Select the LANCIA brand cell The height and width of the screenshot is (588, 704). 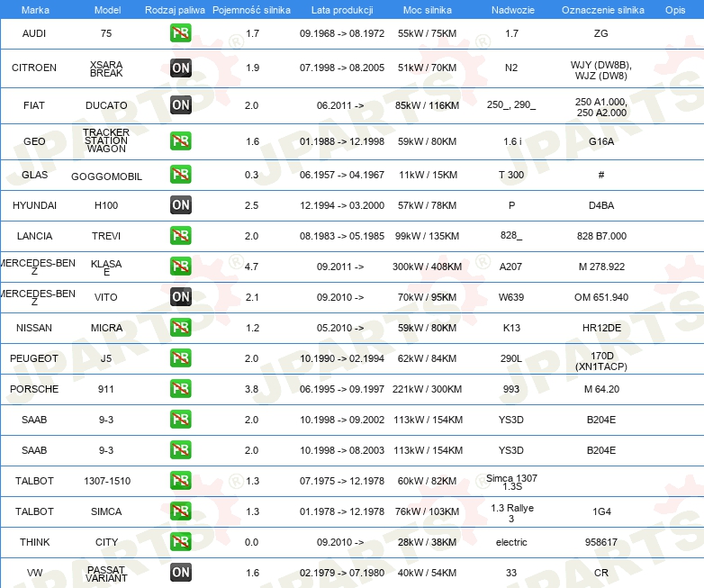34,236
